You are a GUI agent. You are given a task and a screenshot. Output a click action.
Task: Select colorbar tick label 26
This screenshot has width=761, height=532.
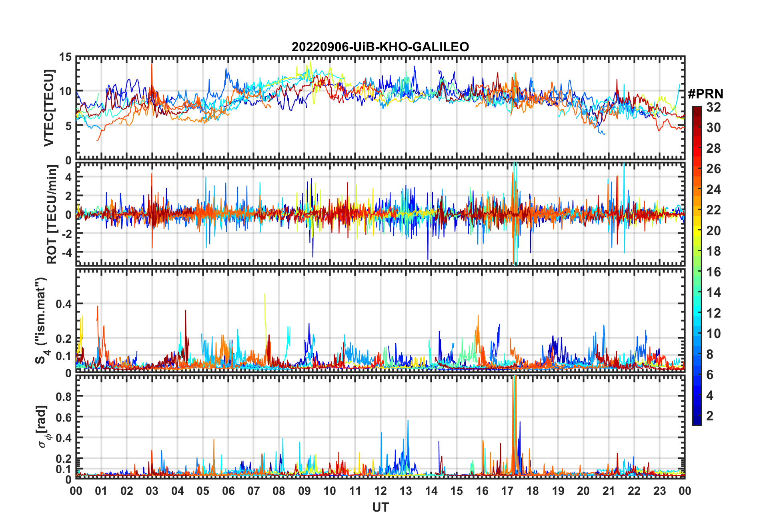click(x=713, y=169)
